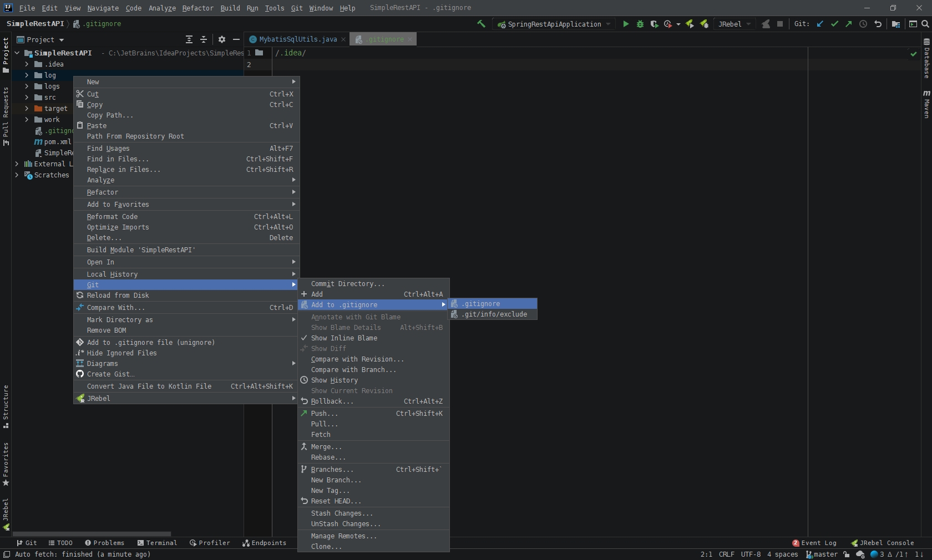Run SpringRestApiApplication with green play icon

pos(626,24)
